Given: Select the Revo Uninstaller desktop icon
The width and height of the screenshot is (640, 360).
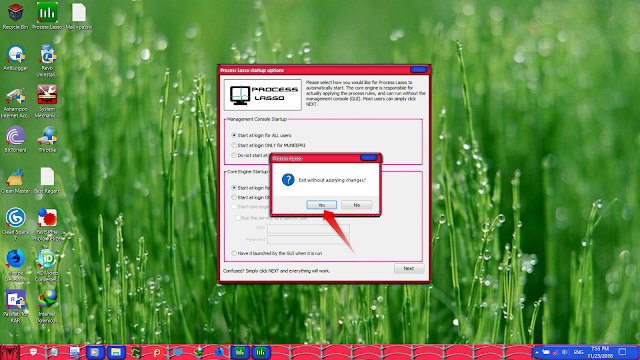Looking at the screenshot, I should 47,60.
